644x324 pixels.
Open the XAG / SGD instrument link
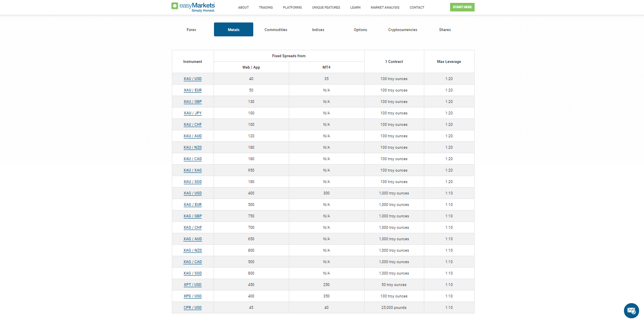click(x=193, y=273)
